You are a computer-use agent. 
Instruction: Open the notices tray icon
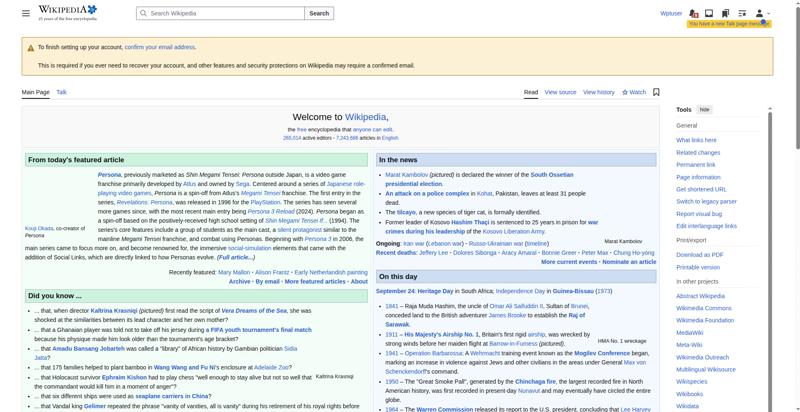(x=709, y=13)
